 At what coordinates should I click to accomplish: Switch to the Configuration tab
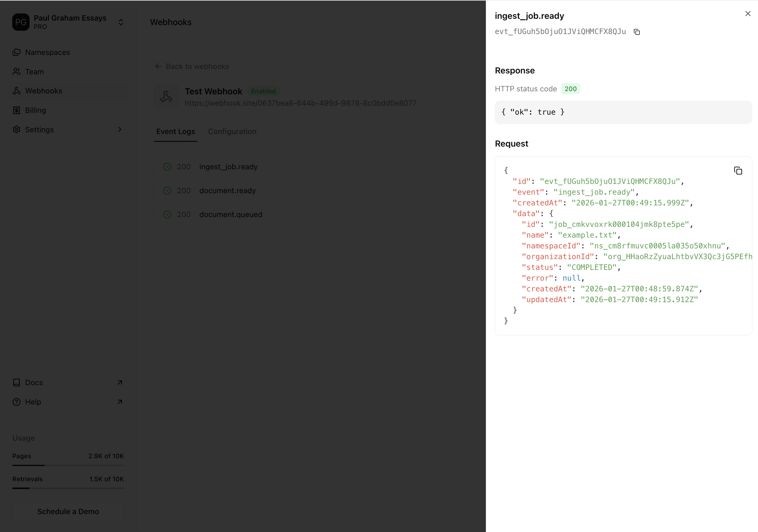[x=232, y=131]
